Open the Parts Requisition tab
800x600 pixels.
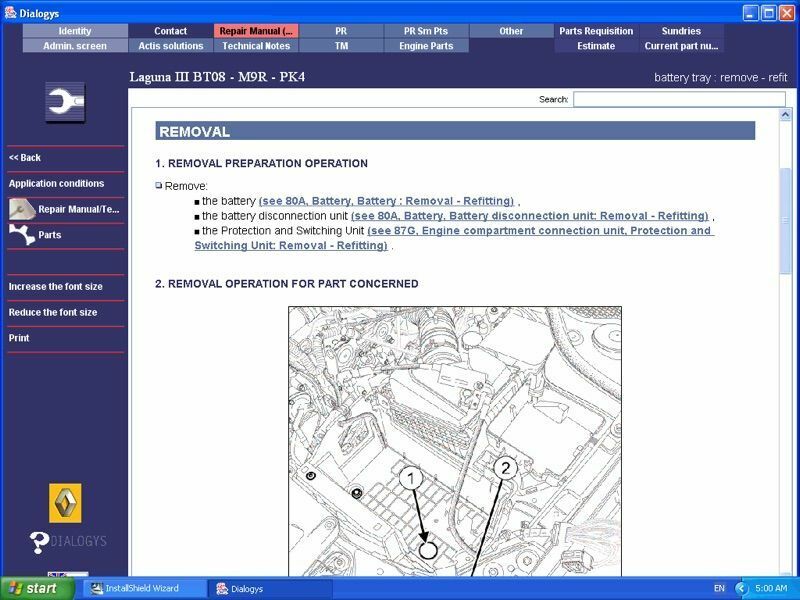(596, 31)
